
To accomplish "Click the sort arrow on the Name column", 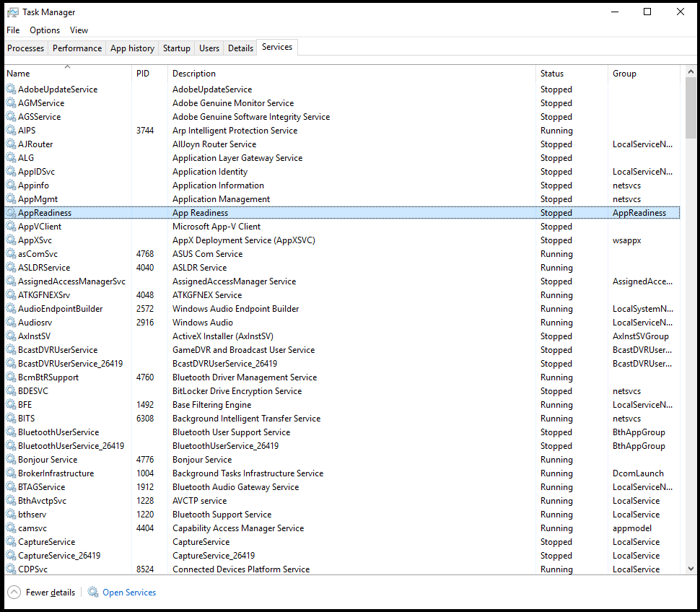I will (68, 66).
